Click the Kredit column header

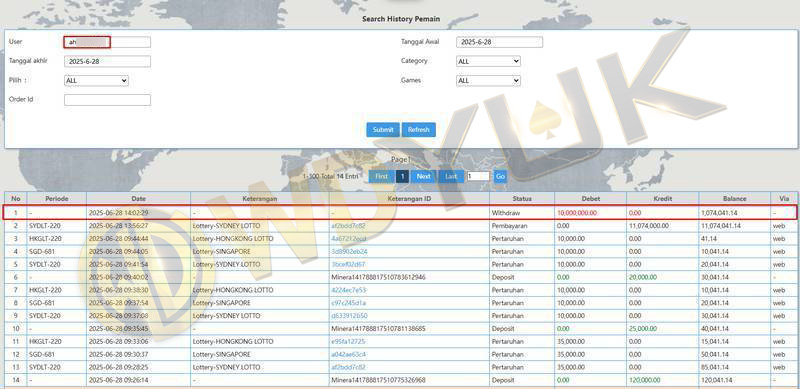point(663,199)
